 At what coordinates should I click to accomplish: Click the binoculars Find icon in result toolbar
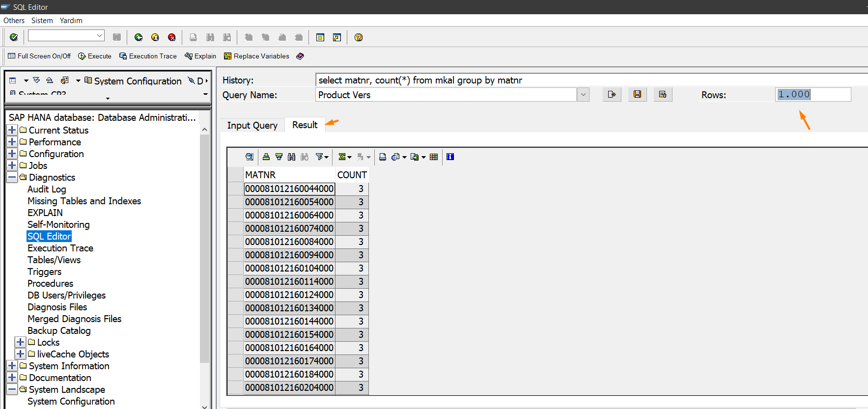click(x=292, y=157)
